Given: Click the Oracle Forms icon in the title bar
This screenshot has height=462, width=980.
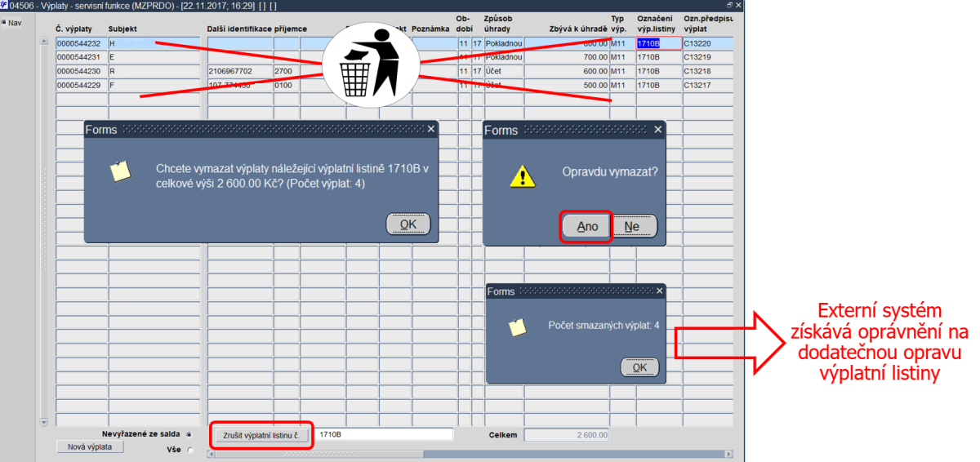Looking at the screenshot, I should click(x=4, y=5).
